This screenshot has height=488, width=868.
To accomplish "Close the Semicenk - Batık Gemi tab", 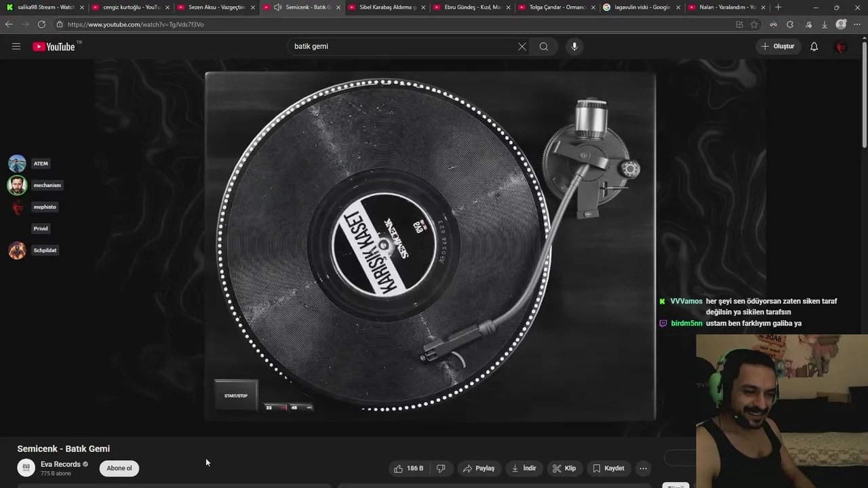I will [338, 7].
